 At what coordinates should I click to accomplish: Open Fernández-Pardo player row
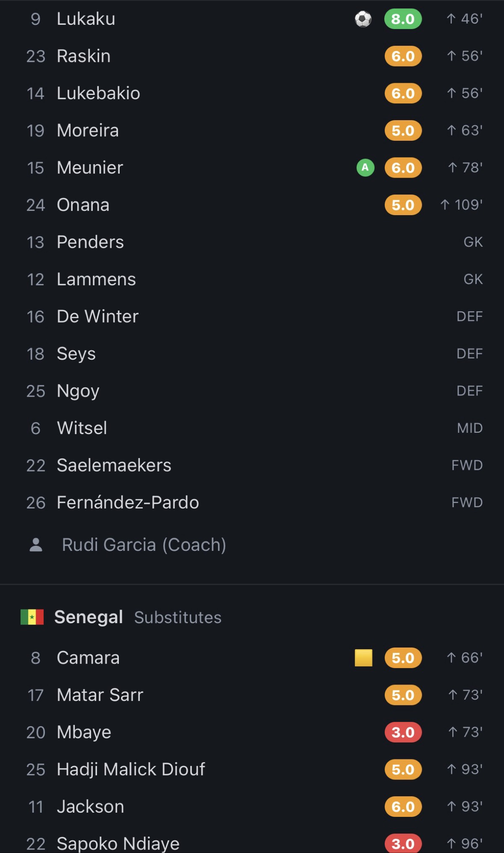[252, 503]
